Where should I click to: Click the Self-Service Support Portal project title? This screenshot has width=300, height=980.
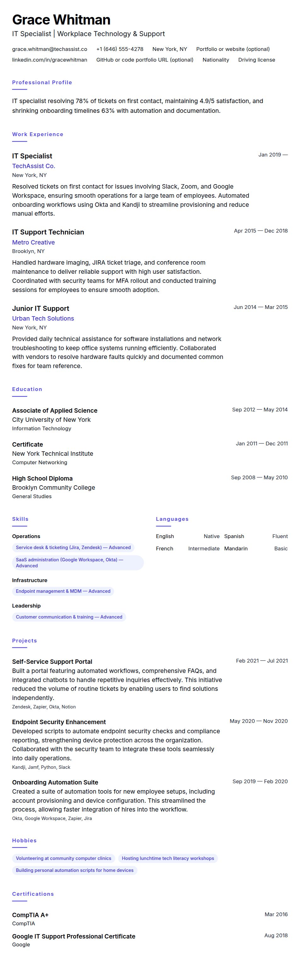[x=52, y=662]
